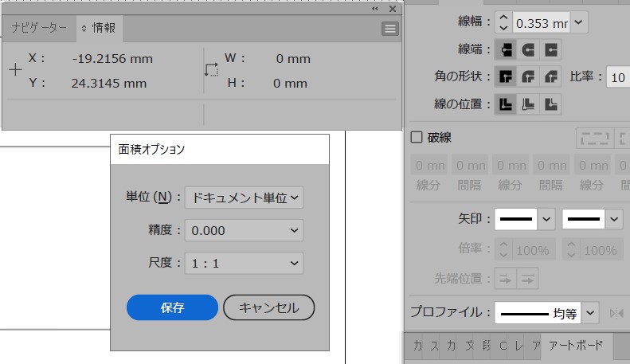Click H value 0 mm
This screenshot has height=364, width=630.
pos(290,84)
